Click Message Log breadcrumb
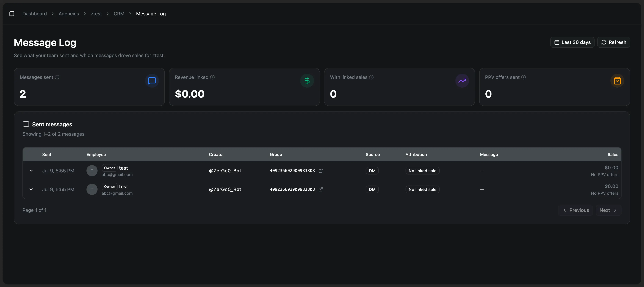644x287 pixels. pyautogui.click(x=151, y=14)
